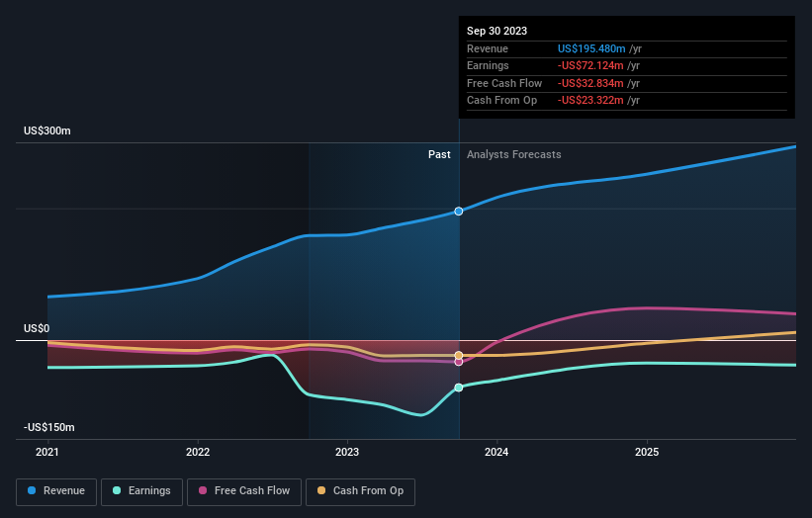812x518 pixels.
Task: Toggle the Earnings legend button
Action: coord(141,491)
